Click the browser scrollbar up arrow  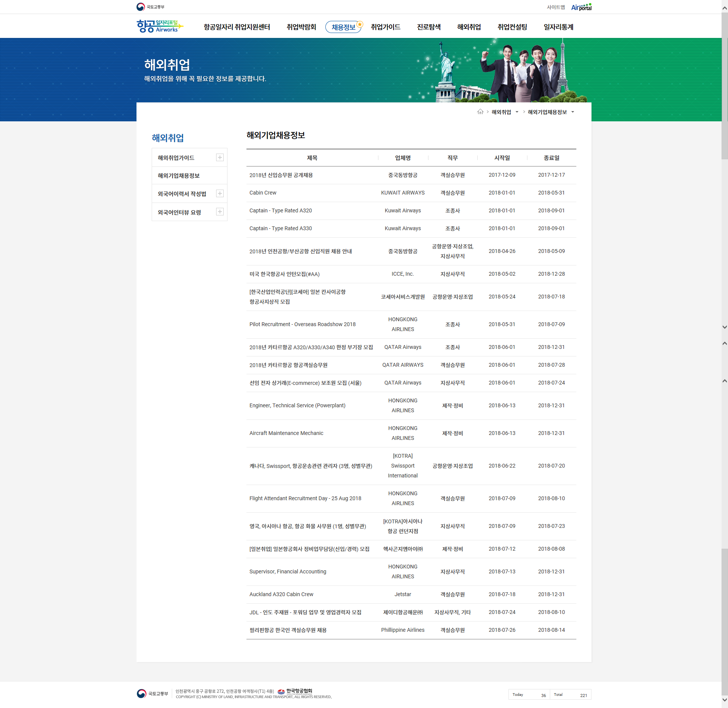(725, 7)
